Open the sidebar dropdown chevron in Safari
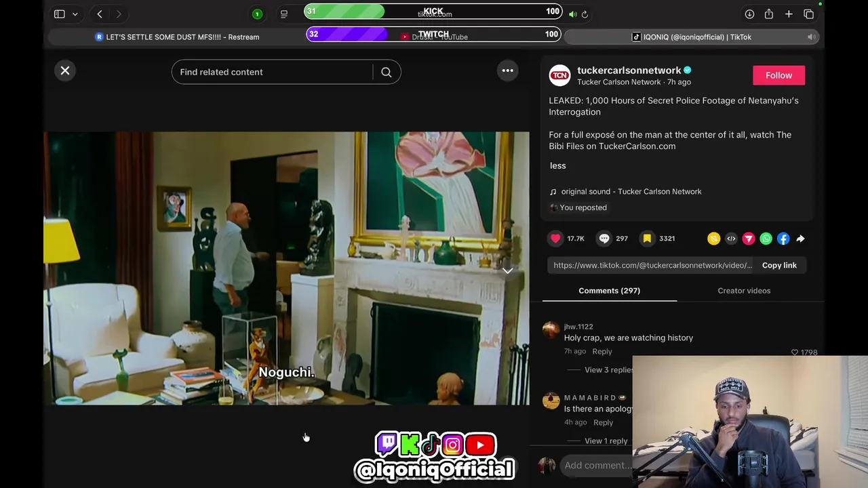 (x=75, y=14)
